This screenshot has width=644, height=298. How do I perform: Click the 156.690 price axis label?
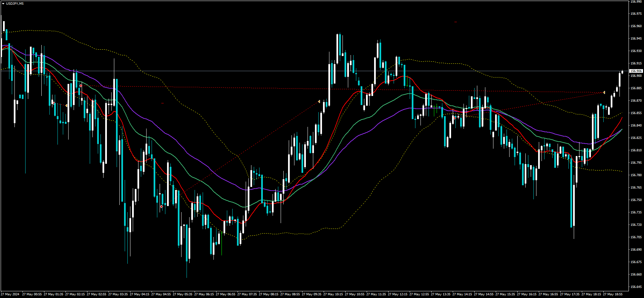(x=636, y=250)
